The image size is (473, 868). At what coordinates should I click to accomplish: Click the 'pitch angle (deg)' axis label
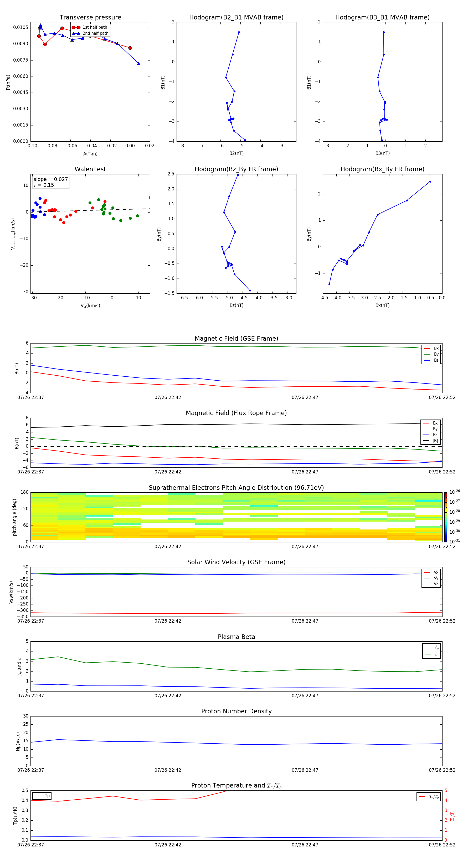coord(14,517)
